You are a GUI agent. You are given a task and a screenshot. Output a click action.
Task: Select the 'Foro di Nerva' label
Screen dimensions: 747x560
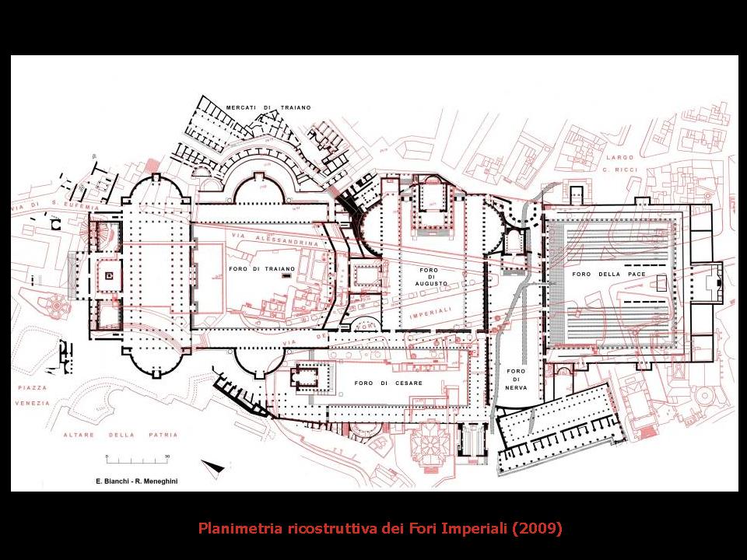(516, 379)
